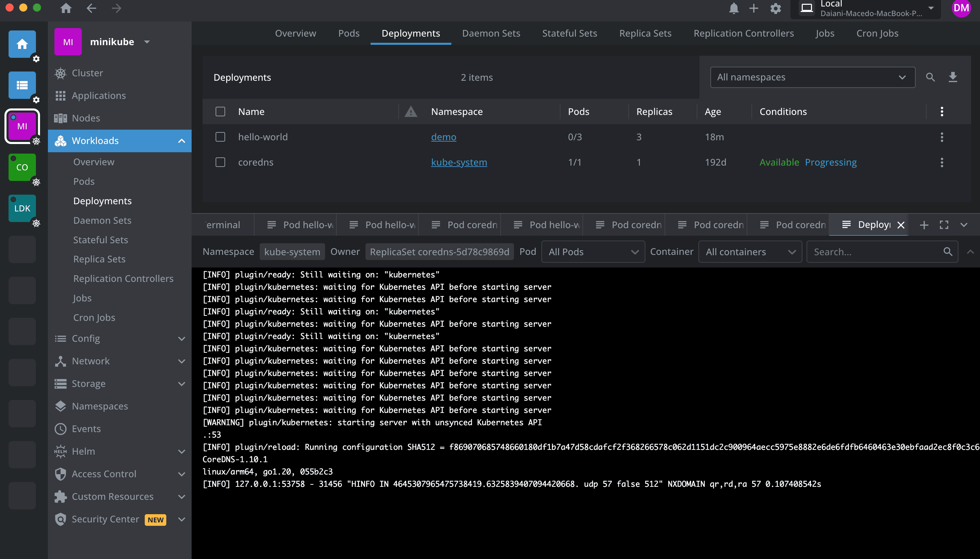Open Lens preferences via the gear icon
980x559 pixels.
point(775,8)
